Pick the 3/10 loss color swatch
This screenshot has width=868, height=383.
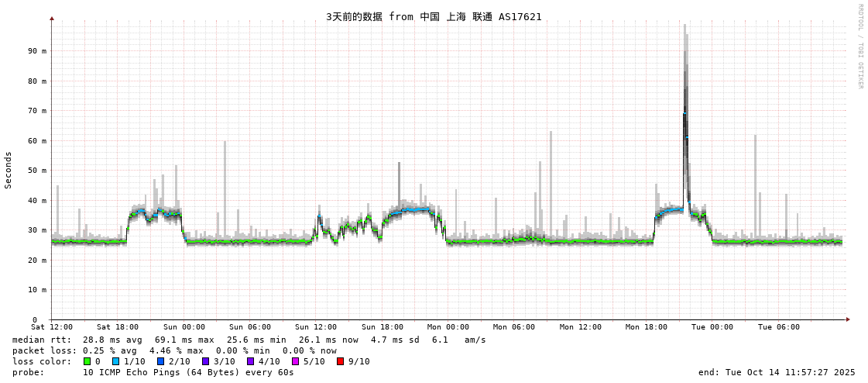(x=205, y=361)
